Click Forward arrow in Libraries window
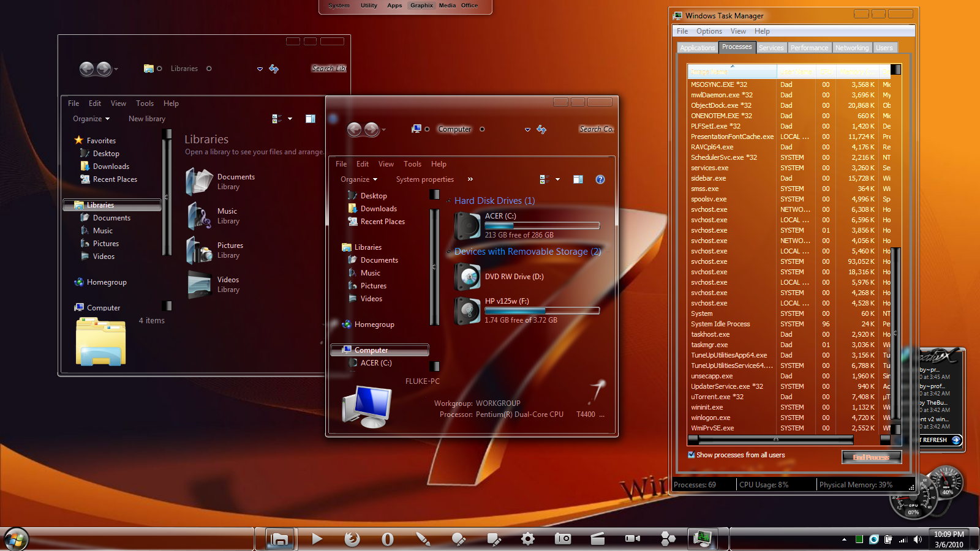Viewport: 980px width, 551px height. point(104,69)
